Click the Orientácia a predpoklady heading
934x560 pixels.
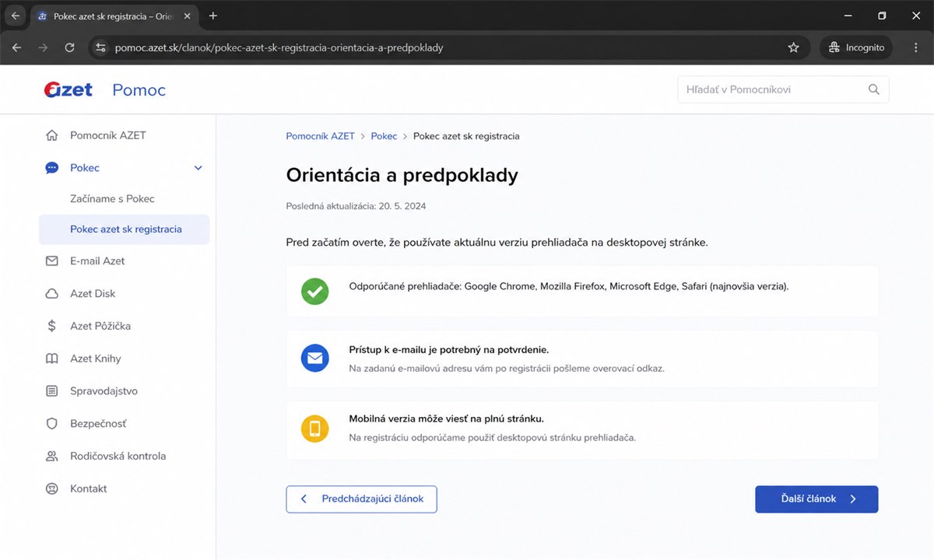402,176
